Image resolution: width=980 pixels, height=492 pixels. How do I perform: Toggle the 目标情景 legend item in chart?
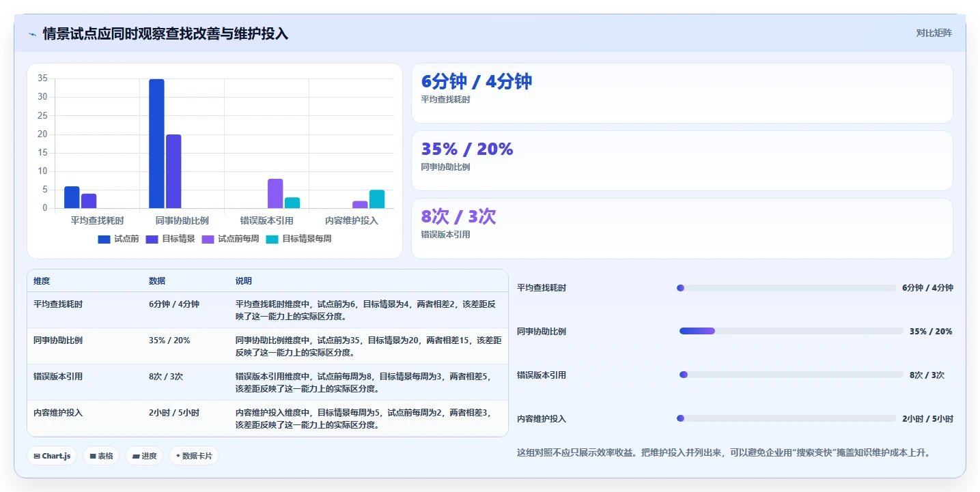tap(171, 239)
